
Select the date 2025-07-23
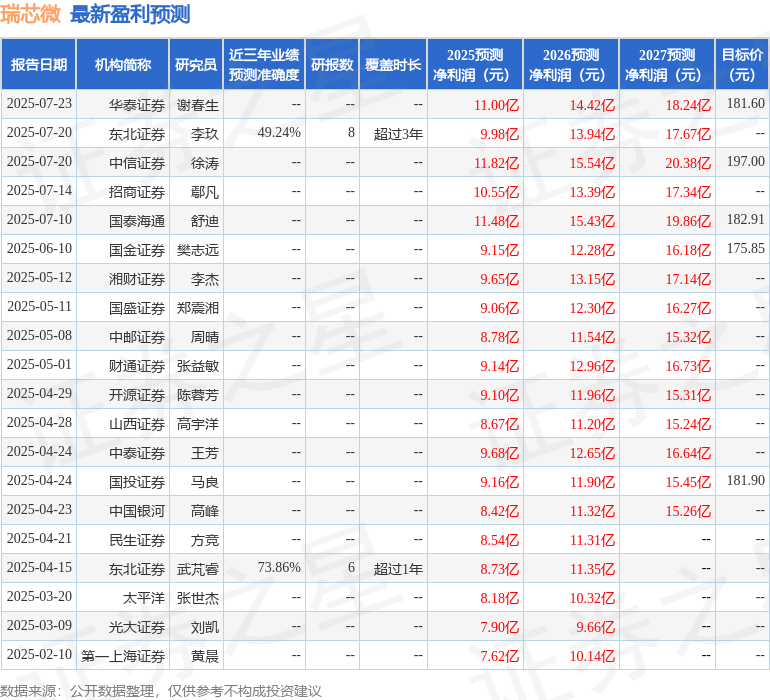(39, 104)
